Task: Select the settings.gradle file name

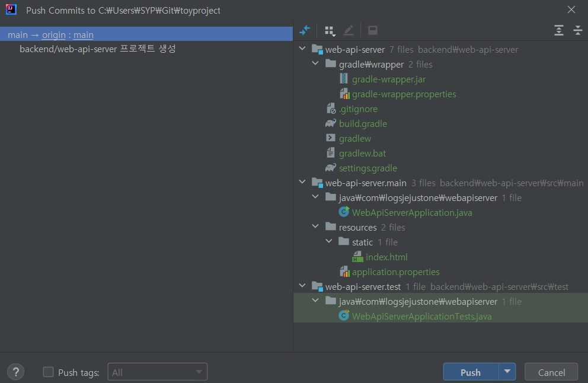Action: click(x=368, y=168)
